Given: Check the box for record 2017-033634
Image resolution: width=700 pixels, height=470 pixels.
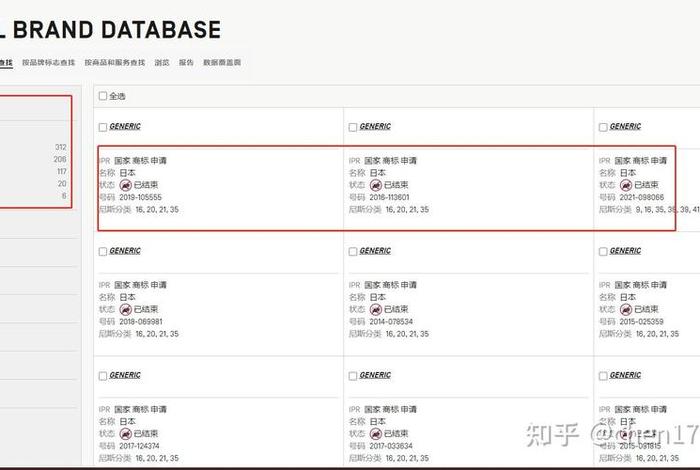Looking at the screenshot, I should (353, 376).
